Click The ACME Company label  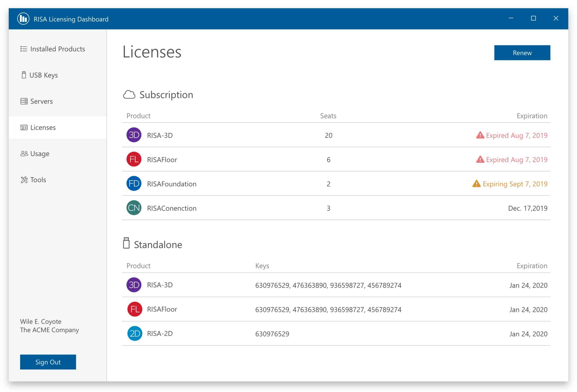click(x=50, y=330)
